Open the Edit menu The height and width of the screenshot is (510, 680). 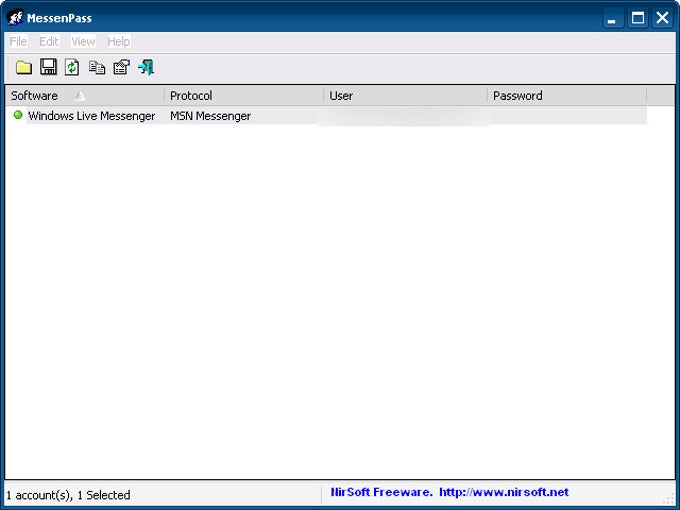point(49,42)
